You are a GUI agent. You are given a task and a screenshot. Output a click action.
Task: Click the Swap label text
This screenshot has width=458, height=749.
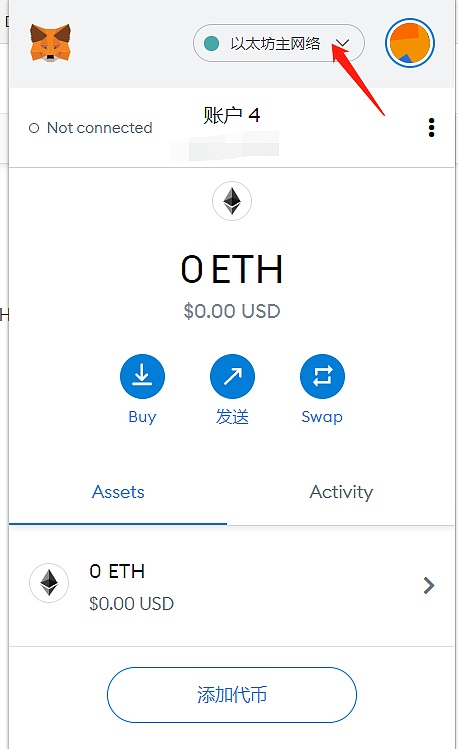pyautogui.click(x=322, y=417)
